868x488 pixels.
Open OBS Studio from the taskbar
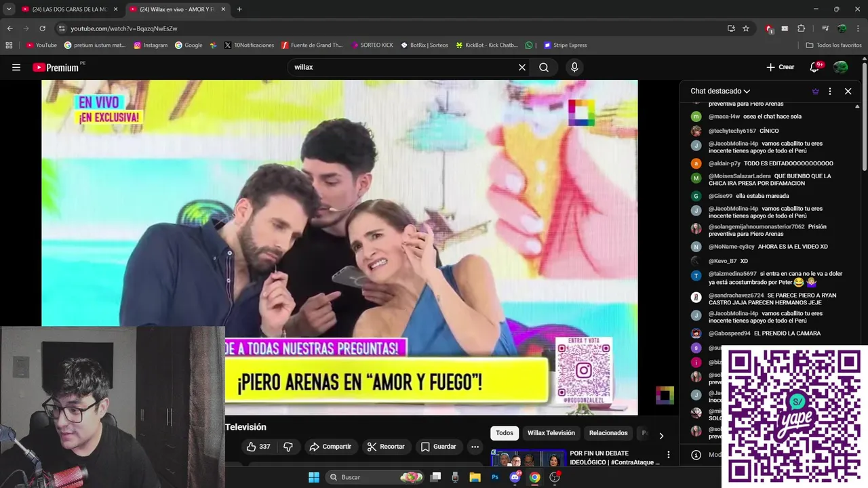[x=555, y=477]
